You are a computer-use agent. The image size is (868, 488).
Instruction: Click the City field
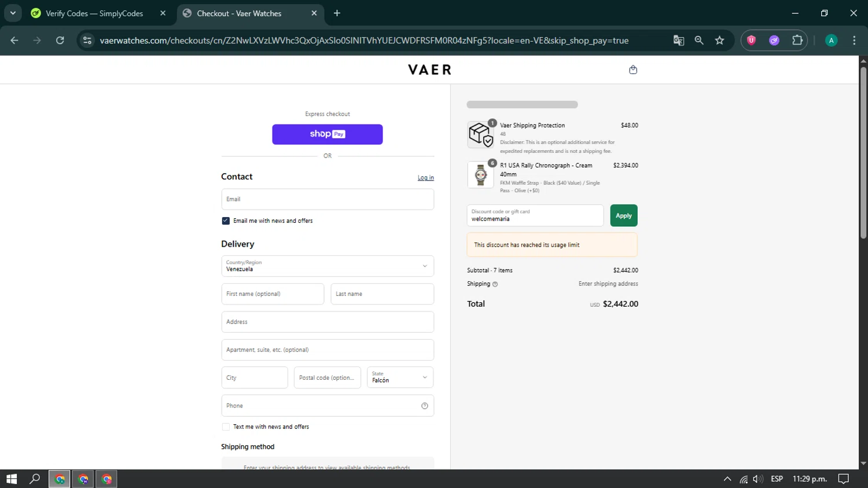(x=255, y=377)
